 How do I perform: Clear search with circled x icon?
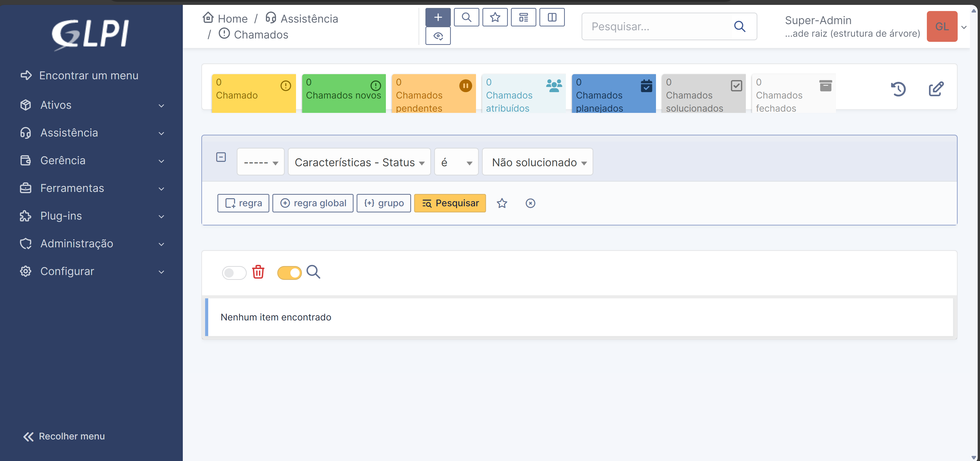[x=530, y=203]
